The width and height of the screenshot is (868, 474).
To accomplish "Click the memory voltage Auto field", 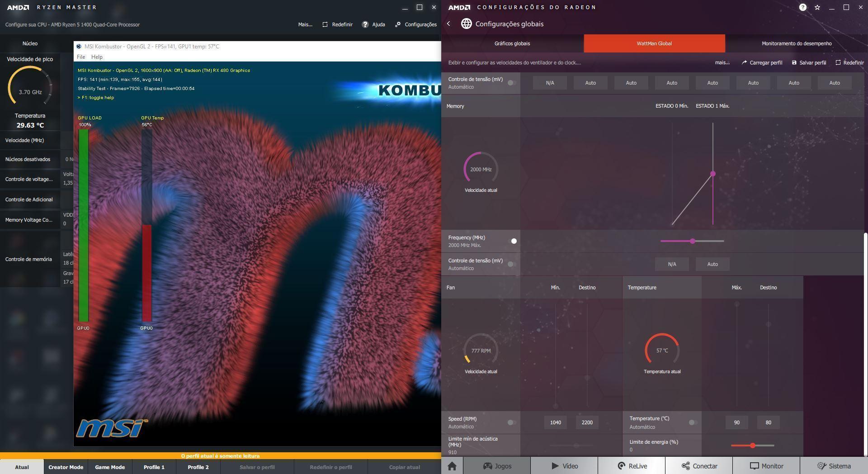I will (712, 264).
